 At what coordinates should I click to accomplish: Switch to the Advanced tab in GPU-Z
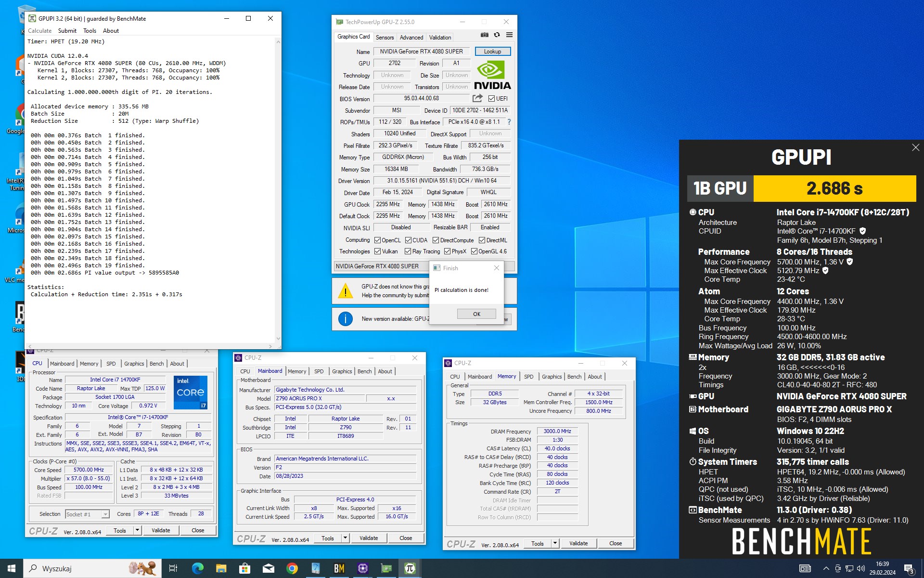pos(411,38)
